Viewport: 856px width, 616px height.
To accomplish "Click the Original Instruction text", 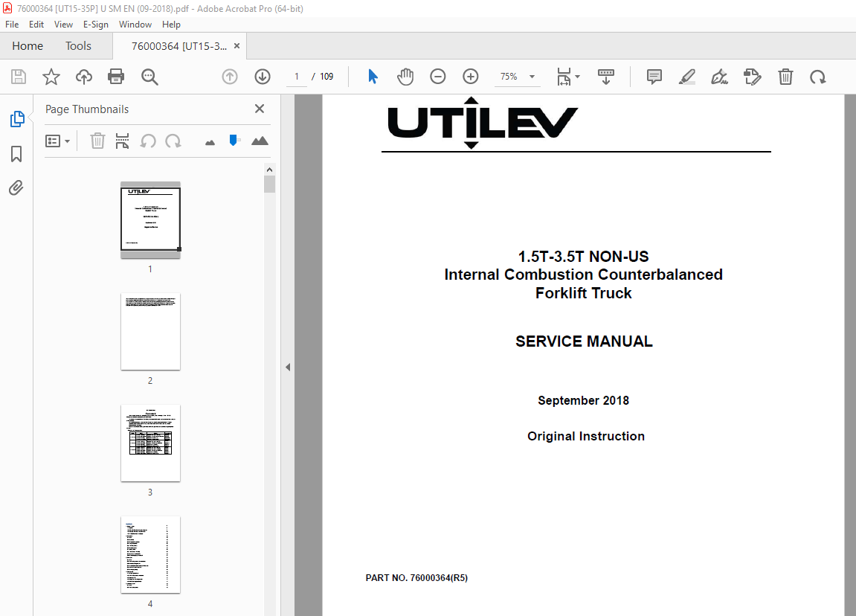I will point(586,436).
